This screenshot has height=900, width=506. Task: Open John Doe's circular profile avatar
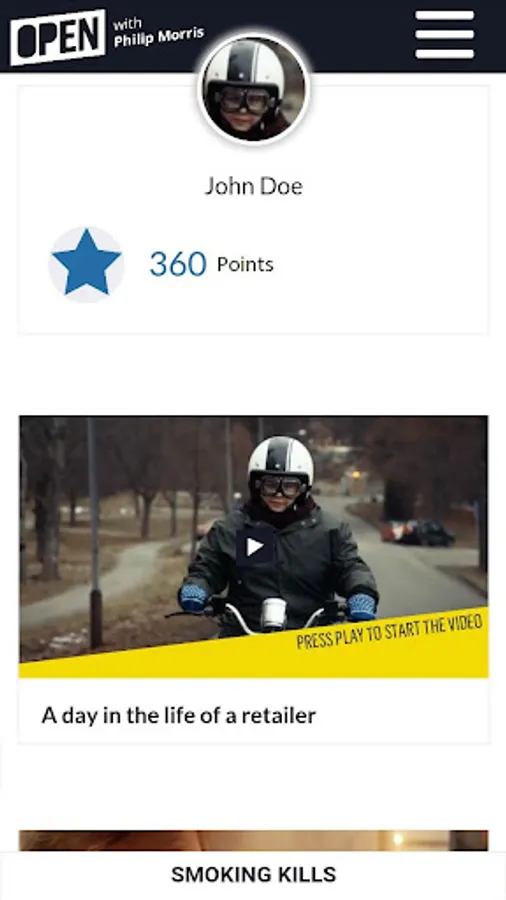[253, 88]
